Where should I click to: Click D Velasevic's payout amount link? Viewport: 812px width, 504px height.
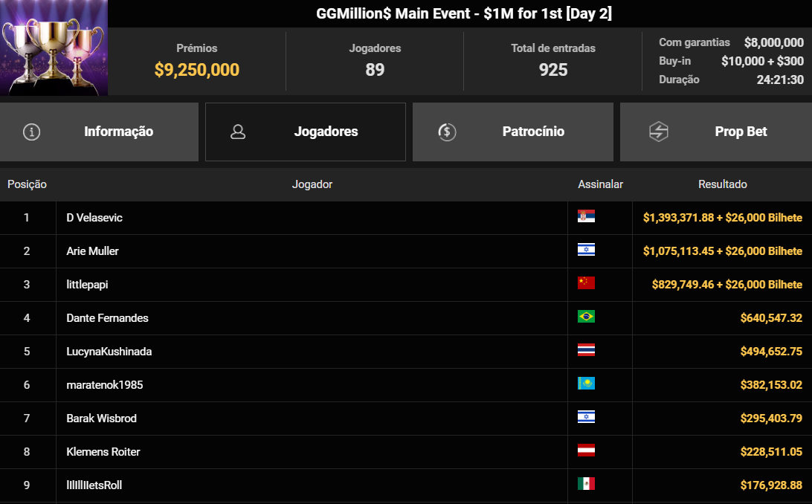721,217
